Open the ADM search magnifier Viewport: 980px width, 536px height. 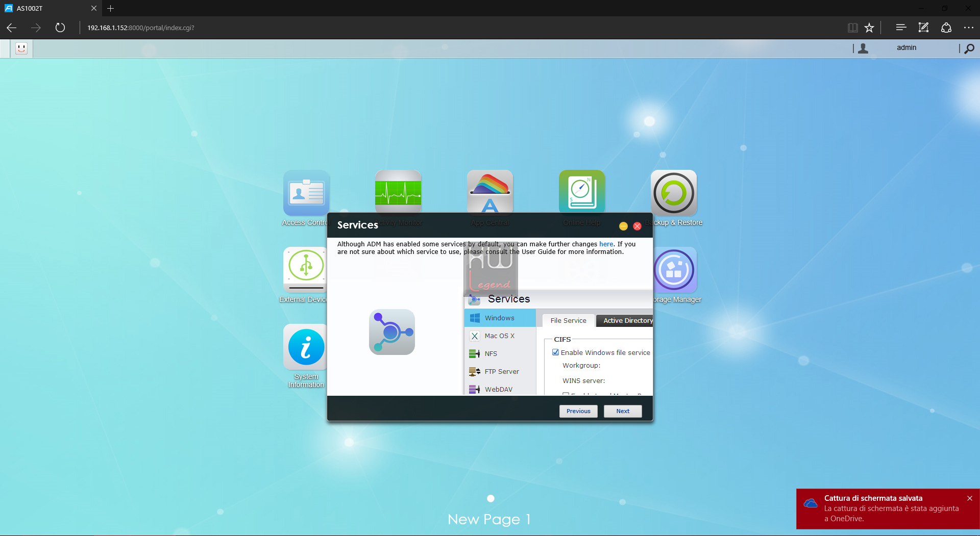coord(969,48)
